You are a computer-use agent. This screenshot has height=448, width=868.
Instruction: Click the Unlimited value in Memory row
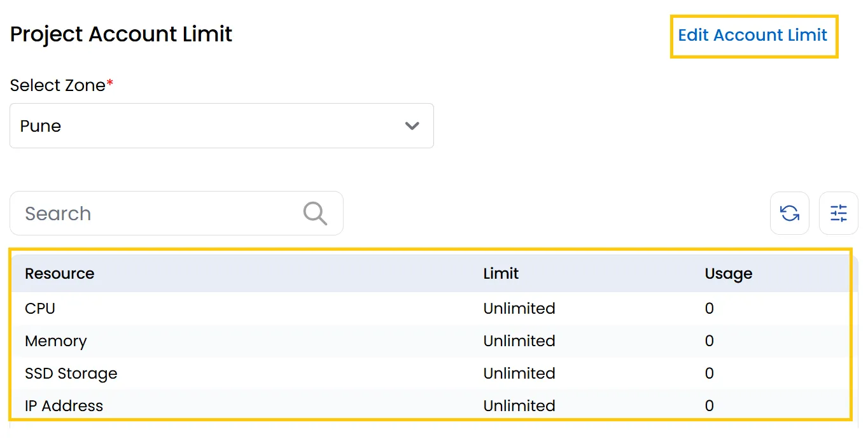pos(519,341)
